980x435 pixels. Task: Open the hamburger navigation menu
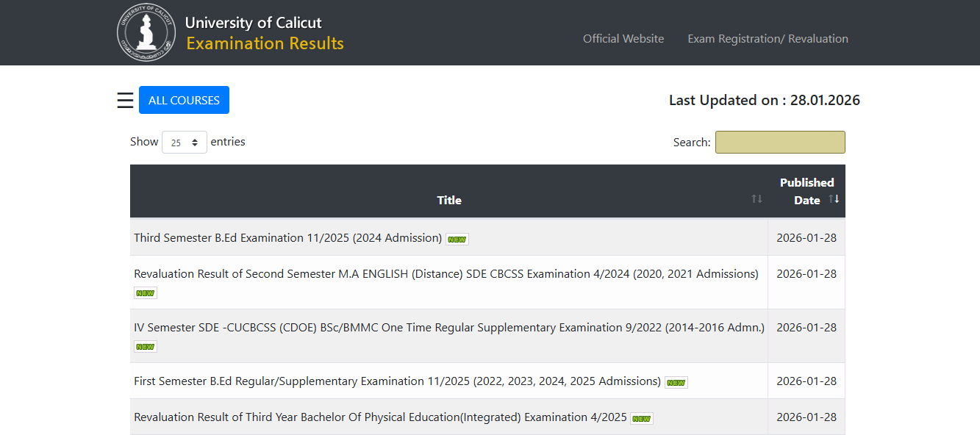(x=125, y=100)
